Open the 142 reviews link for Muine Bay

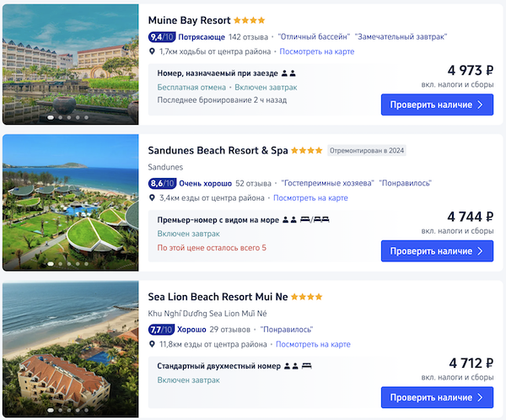(247, 37)
